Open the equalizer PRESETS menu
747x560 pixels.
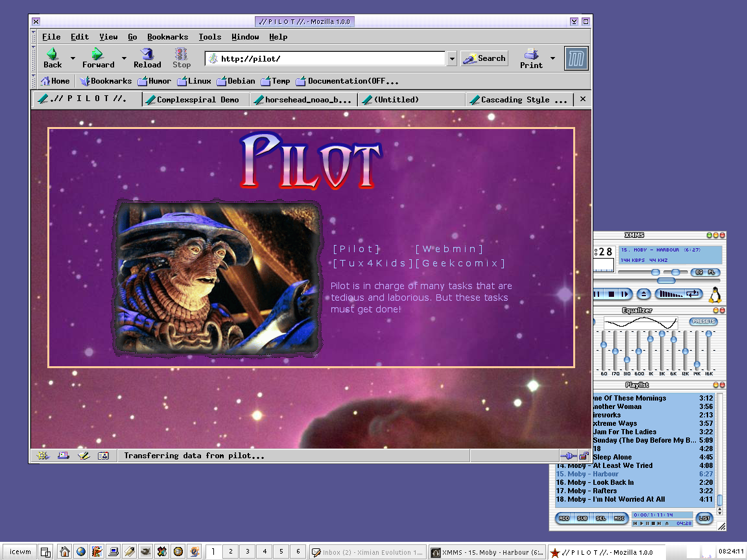click(704, 321)
